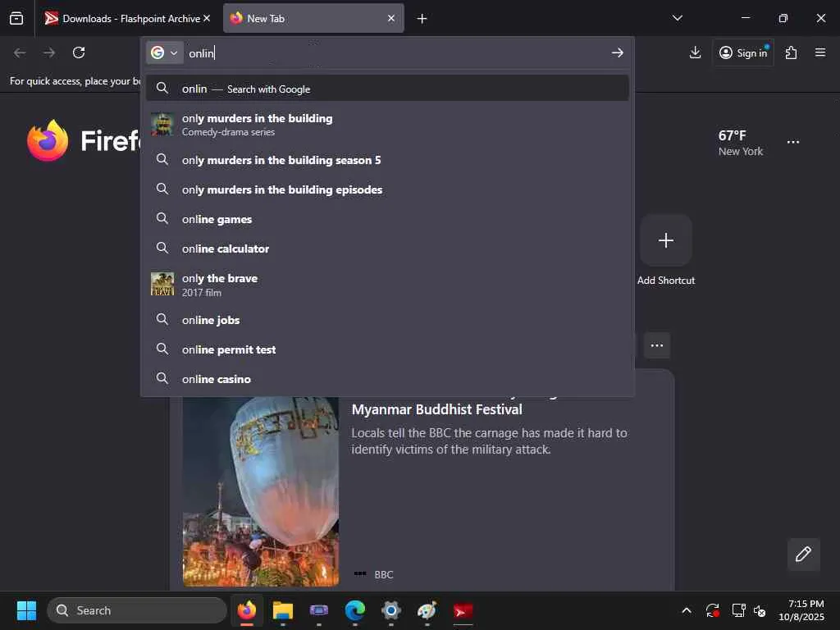The height and width of the screenshot is (630, 840).
Task: Reload the current page
Action: point(79,52)
